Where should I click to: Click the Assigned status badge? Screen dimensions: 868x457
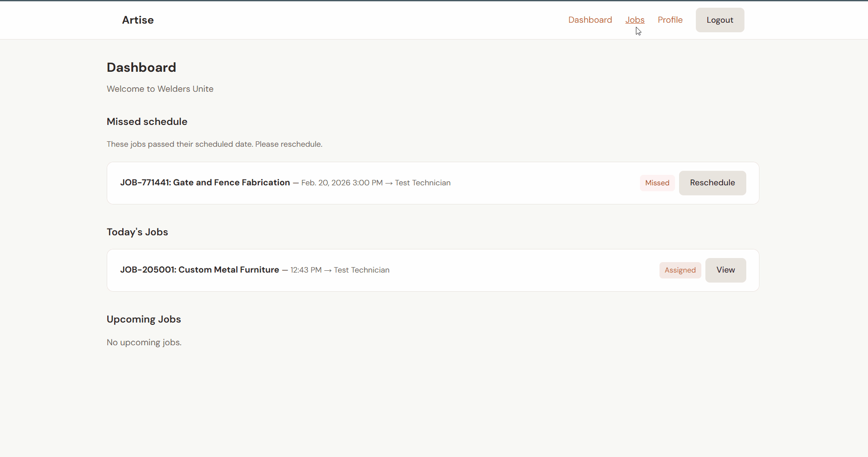(680, 270)
